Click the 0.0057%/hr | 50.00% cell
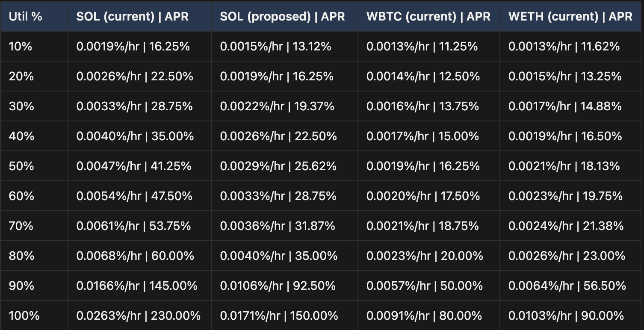 point(424,286)
